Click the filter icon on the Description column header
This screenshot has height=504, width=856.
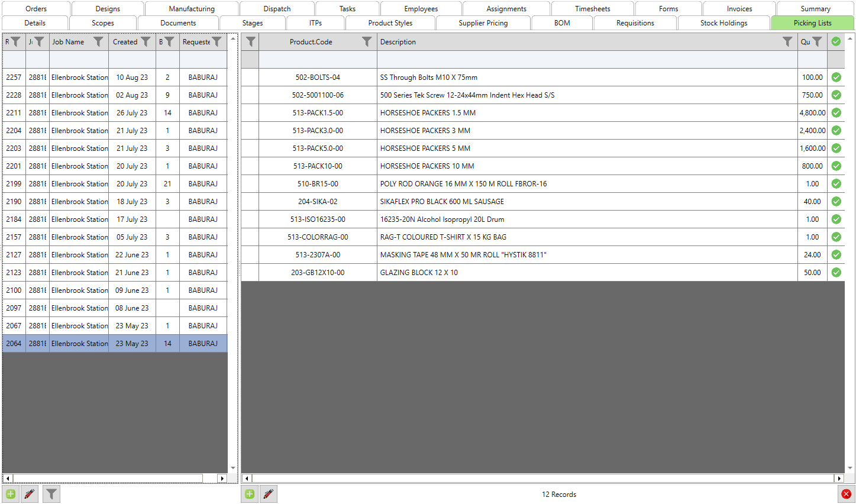[787, 41]
